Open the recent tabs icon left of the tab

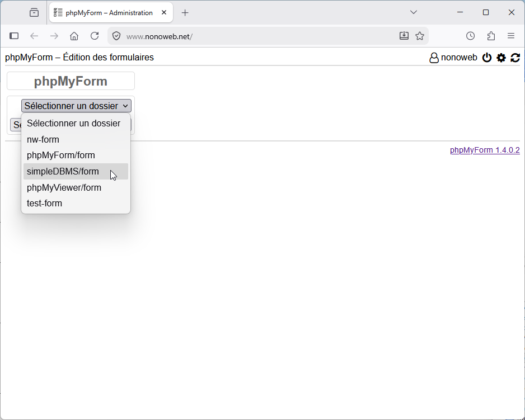(x=34, y=13)
